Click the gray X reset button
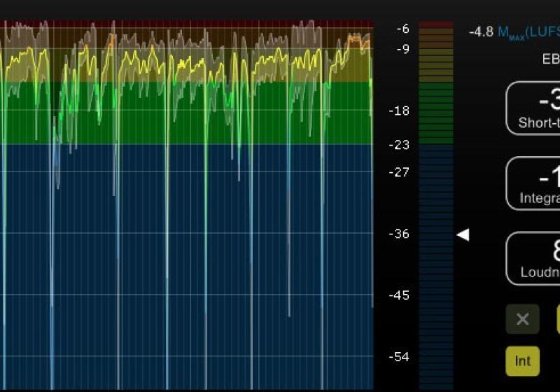This screenshot has width=560, height=392. click(x=522, y=319)
